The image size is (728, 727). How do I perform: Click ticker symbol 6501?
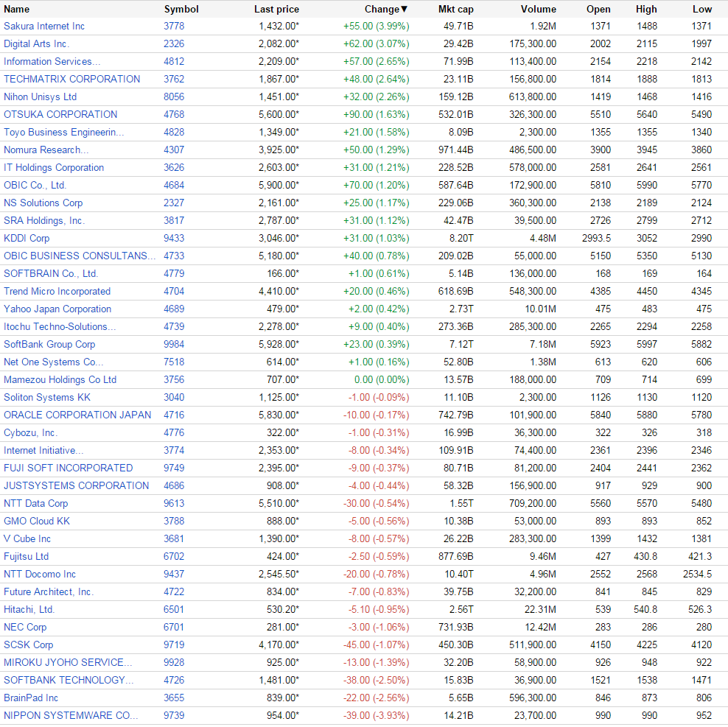pos(174,609)
